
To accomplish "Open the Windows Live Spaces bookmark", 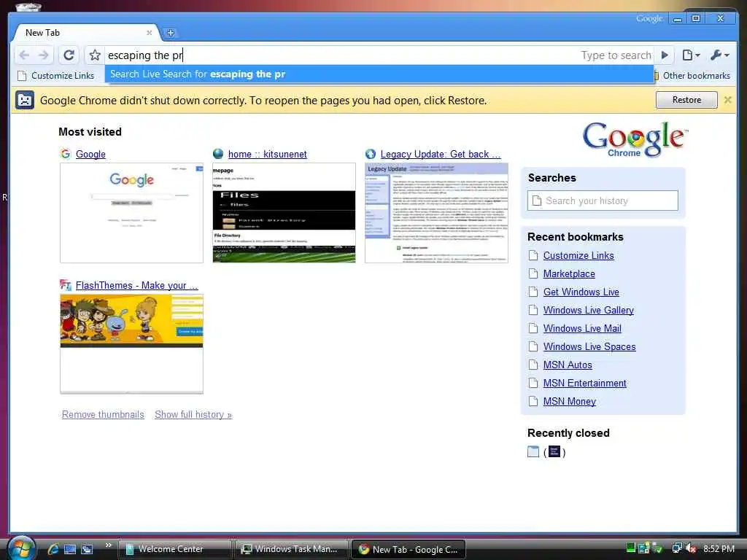I will (589, 346).
